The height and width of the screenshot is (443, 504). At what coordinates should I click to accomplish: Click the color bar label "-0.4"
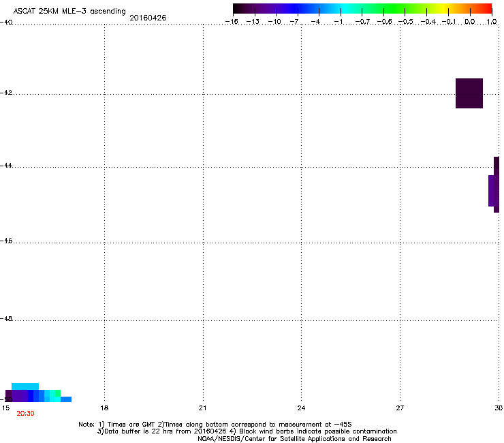(x=428, y=22)
